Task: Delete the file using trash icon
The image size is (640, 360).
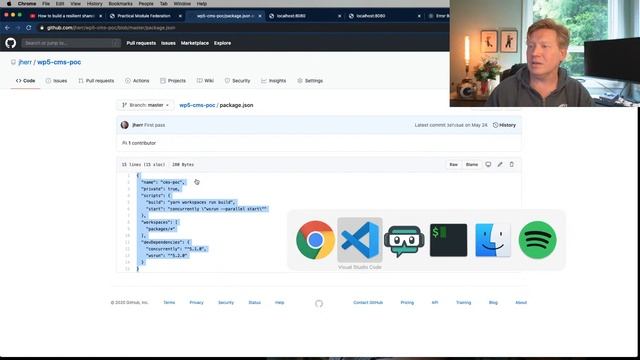Action: [511, 164]
